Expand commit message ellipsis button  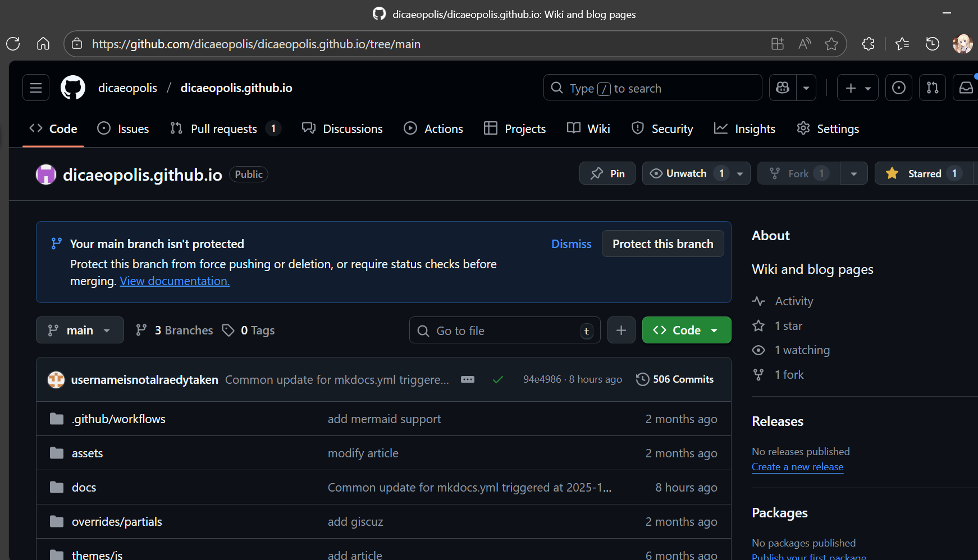(467, 380)
